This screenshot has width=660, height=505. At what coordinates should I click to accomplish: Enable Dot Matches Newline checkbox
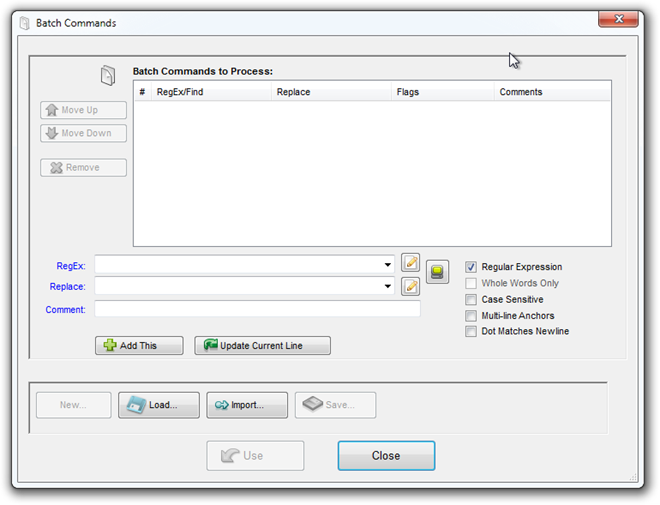471,332
